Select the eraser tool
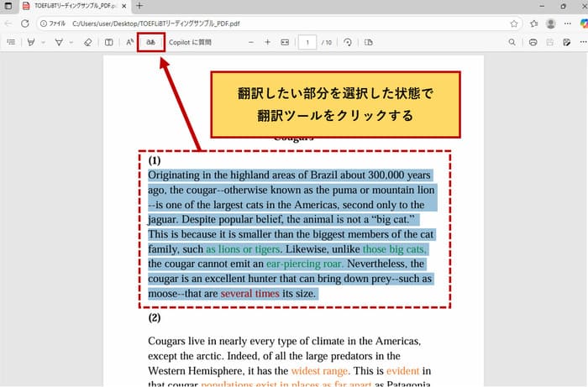Screen dimensions: 588x387 tap(88, 41)
